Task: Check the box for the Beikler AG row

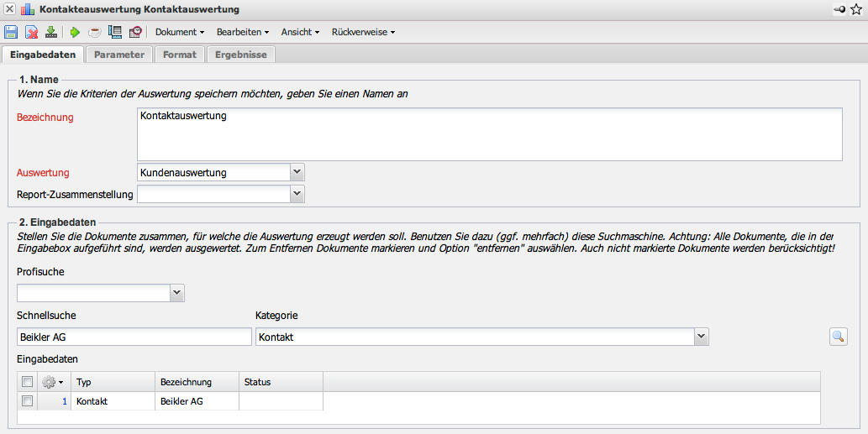Action: coord(28,401)
